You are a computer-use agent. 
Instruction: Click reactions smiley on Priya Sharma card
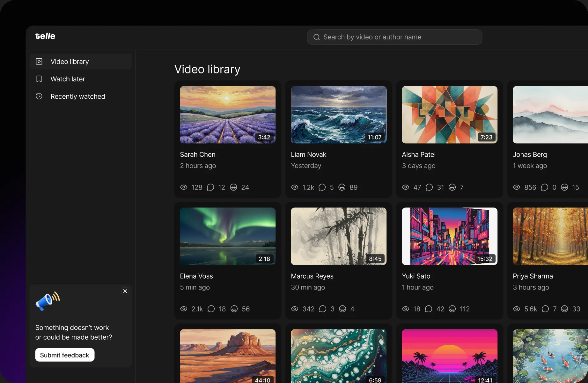(x=564, y=309)
